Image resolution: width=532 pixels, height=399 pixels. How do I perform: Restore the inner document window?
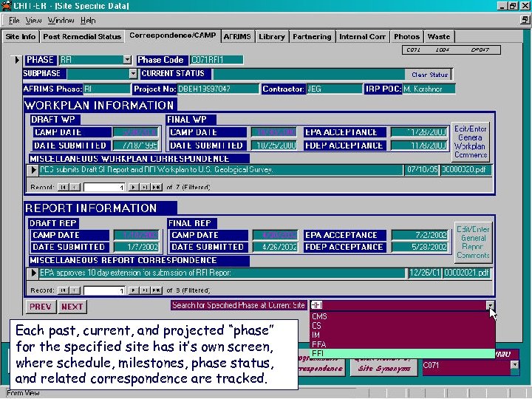(525, 20)
